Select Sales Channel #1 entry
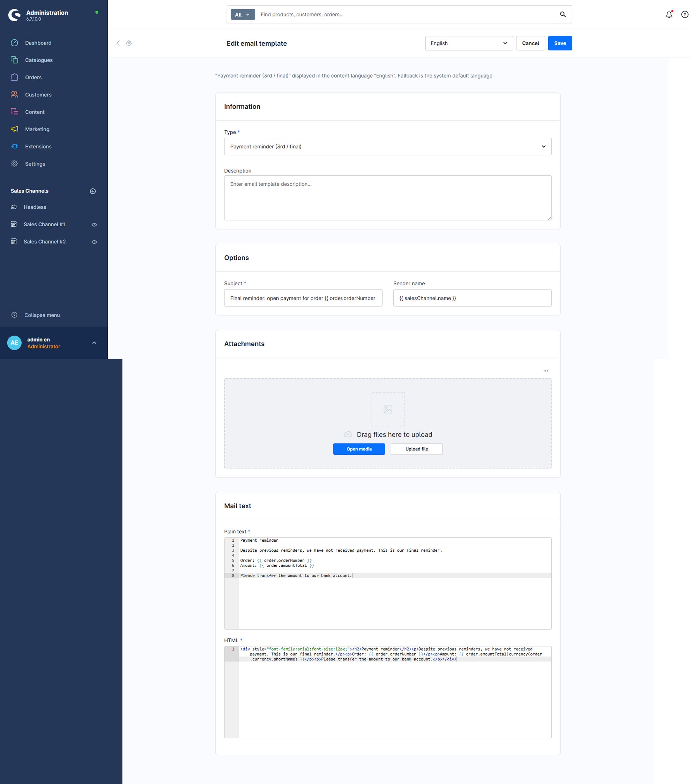The width and height of the screenshot is (691, 784). (44, 224)
